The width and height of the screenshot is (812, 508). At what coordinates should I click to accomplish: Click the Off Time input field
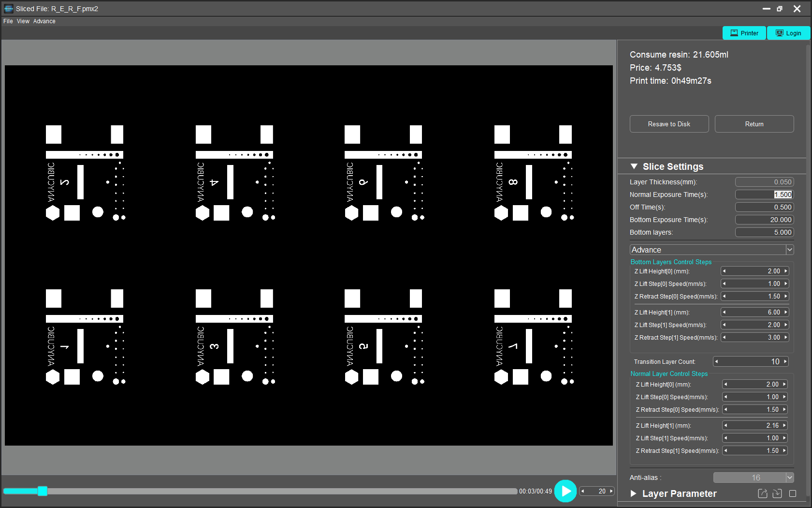point(764,207)
